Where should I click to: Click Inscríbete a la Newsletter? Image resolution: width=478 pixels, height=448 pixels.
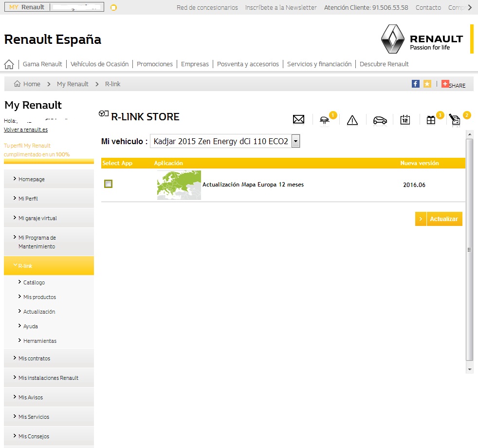pyautogui.click(x=281, y=8)
